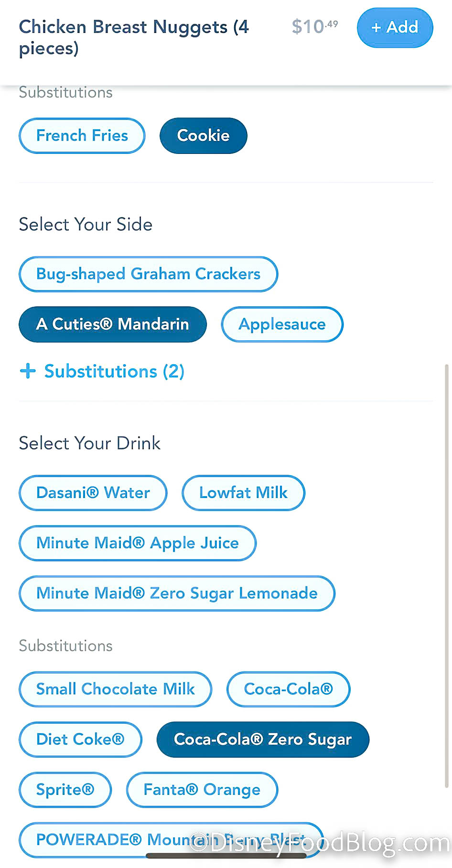Choose Bug-shaped Graham Crackers side

coord(148,274)
